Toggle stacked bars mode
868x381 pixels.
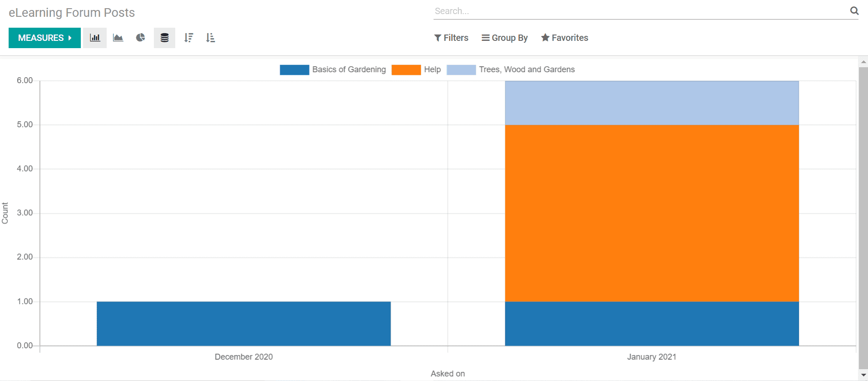[x=164, y=38]
